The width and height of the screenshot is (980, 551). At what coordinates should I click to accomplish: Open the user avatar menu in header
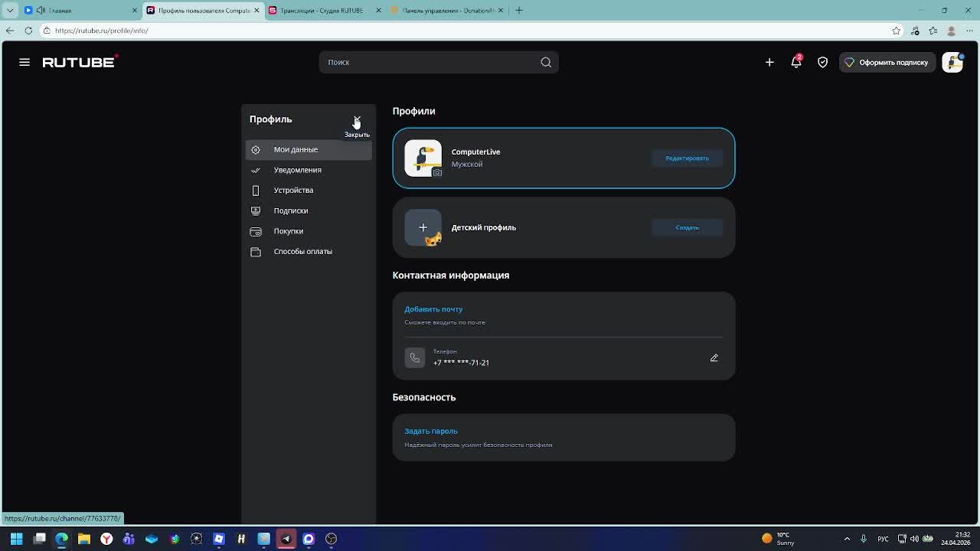pos(952,62)
